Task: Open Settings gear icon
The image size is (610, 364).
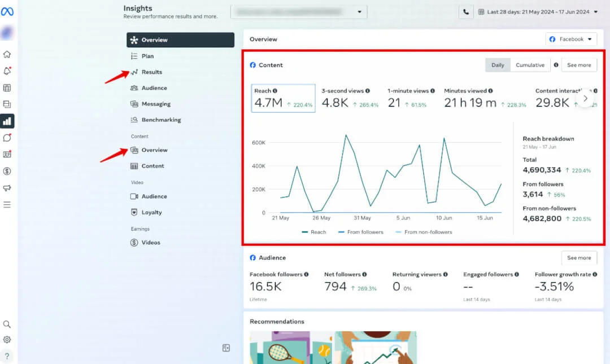Action: pos(7,340)
